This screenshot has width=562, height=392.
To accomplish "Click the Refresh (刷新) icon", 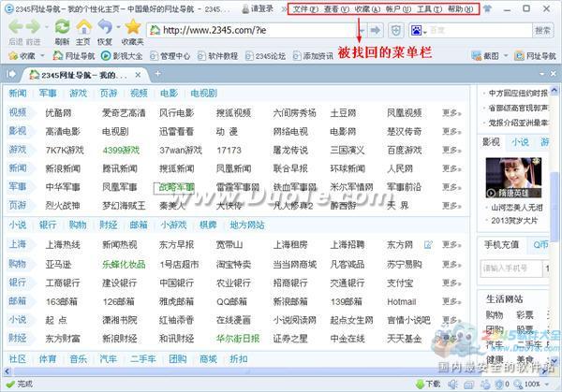I will pos(62,27).
